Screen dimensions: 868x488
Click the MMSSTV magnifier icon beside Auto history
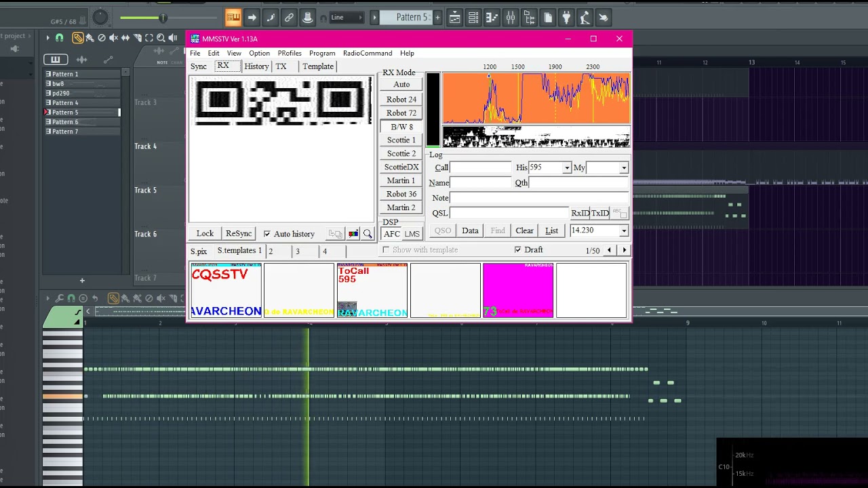[368, 234]
